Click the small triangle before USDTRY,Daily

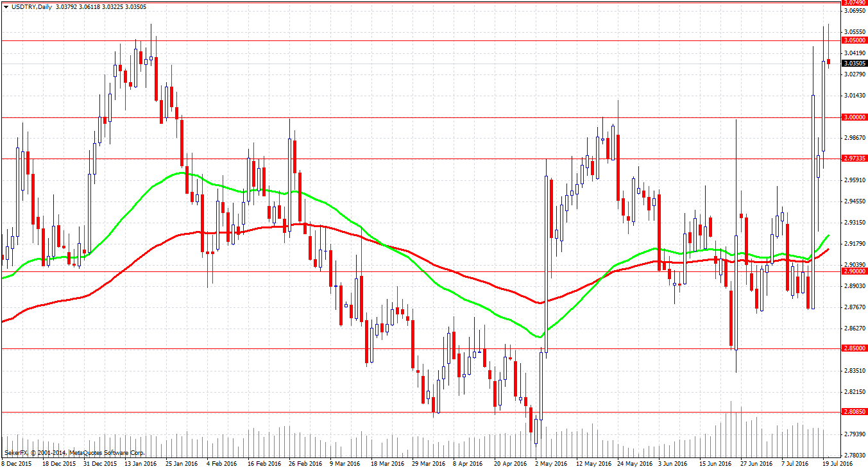6,6
